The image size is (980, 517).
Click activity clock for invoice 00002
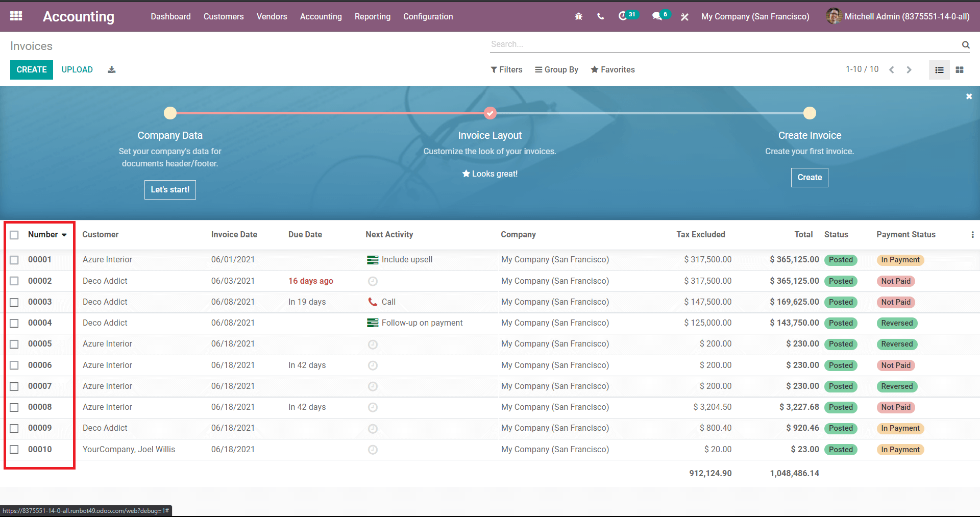click(x=373, y=281)
